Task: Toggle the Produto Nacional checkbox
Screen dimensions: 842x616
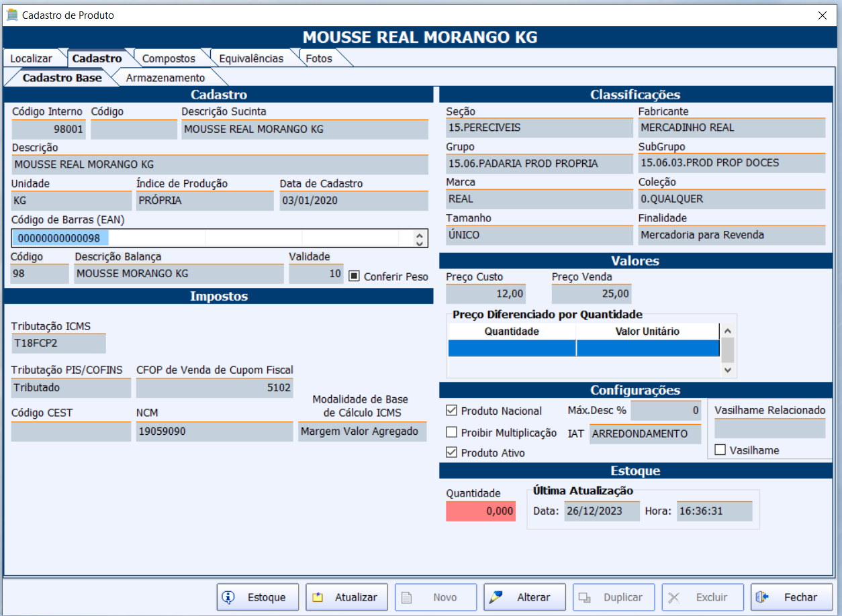Action: pos(452,411)
